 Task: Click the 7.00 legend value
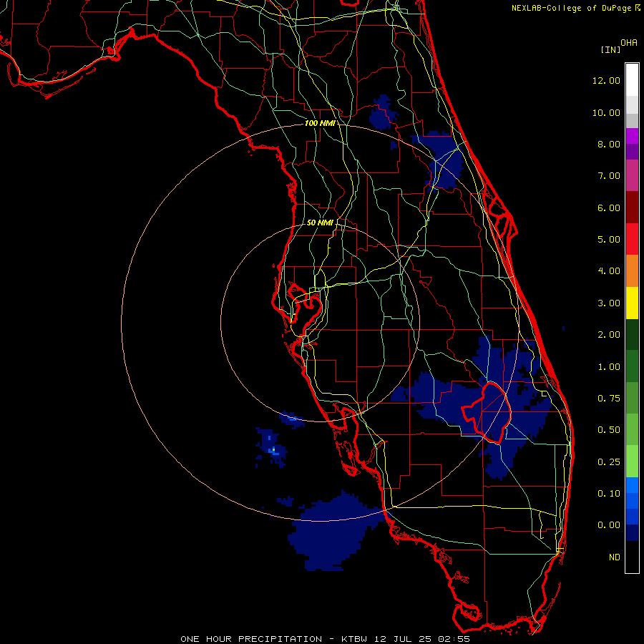(609, 176)
